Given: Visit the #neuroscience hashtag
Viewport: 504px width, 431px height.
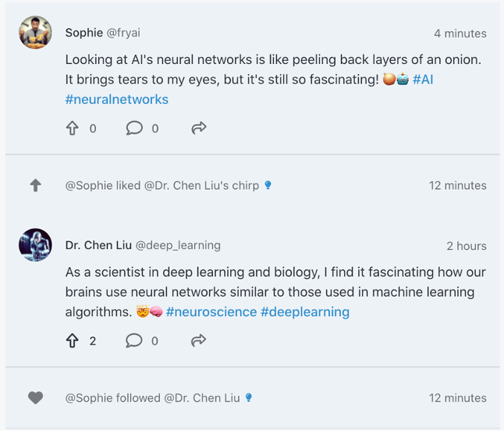Looking at the screenshot, I should (211, 312).
